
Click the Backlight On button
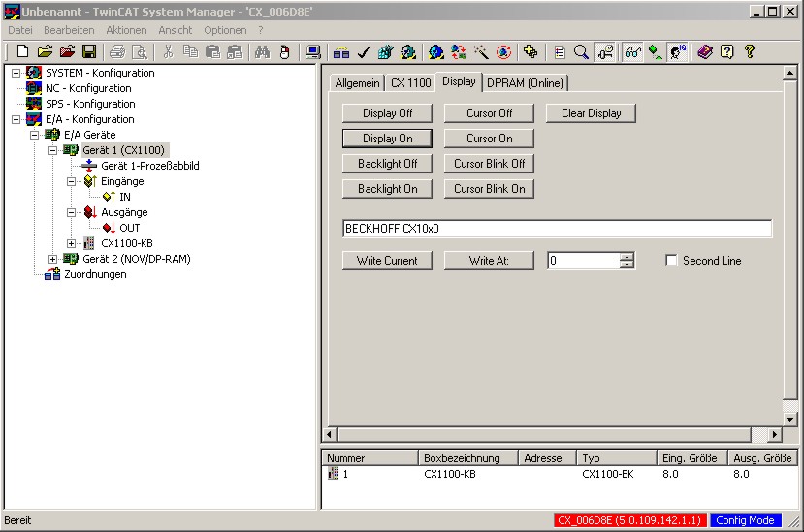click(x=387, y=189)
